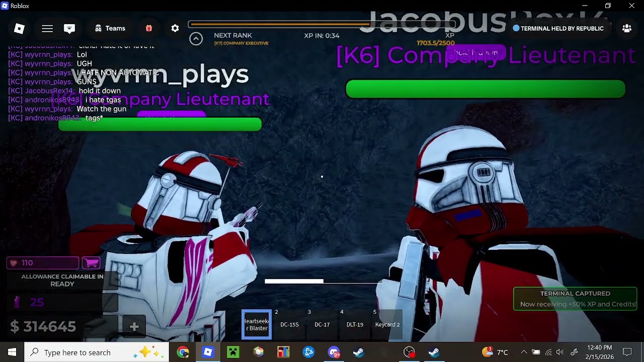Click chat message 'hold it down'
This screenshot has width=644, height=362.
point(100,91)
